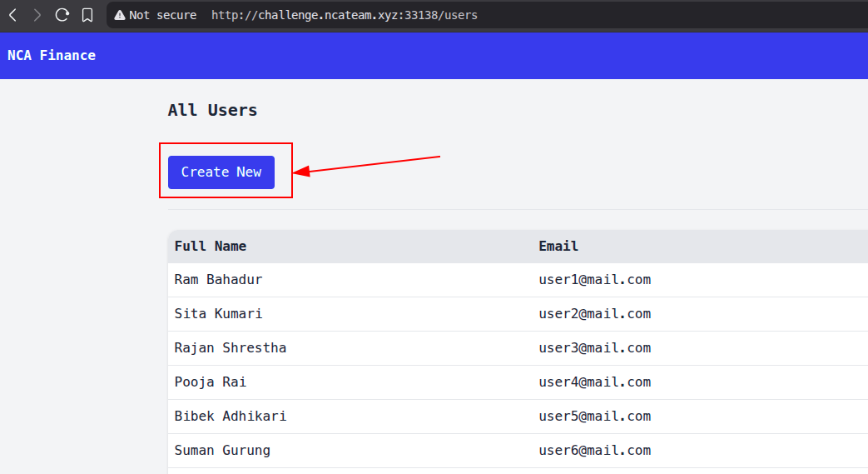Click the Email column header
This screenshot has height=474, width=868.
pyautogui.click(x=558, y=247)
